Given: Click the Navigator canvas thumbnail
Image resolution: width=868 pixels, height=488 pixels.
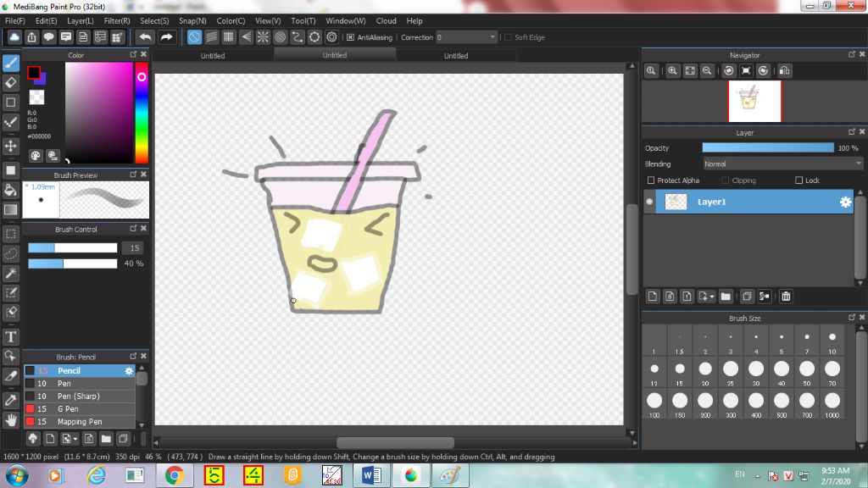Looking at the screenshot, I should [x=754, y=102].
